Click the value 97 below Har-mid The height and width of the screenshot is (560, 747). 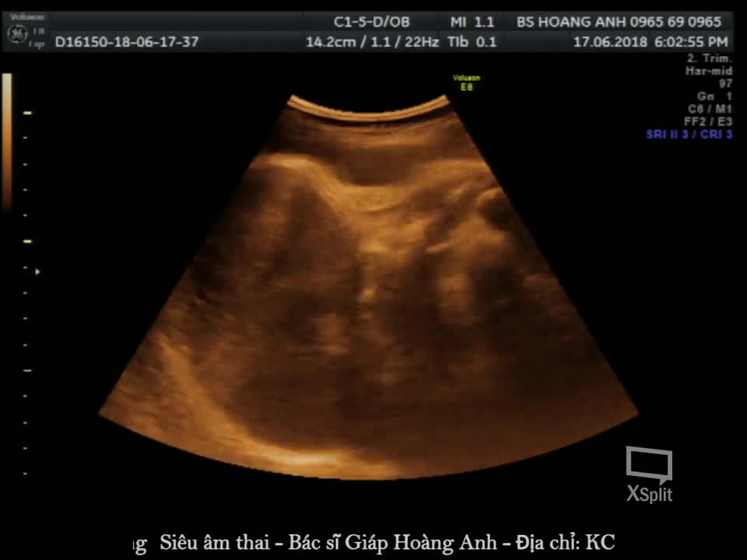click(x=725, y=84)
